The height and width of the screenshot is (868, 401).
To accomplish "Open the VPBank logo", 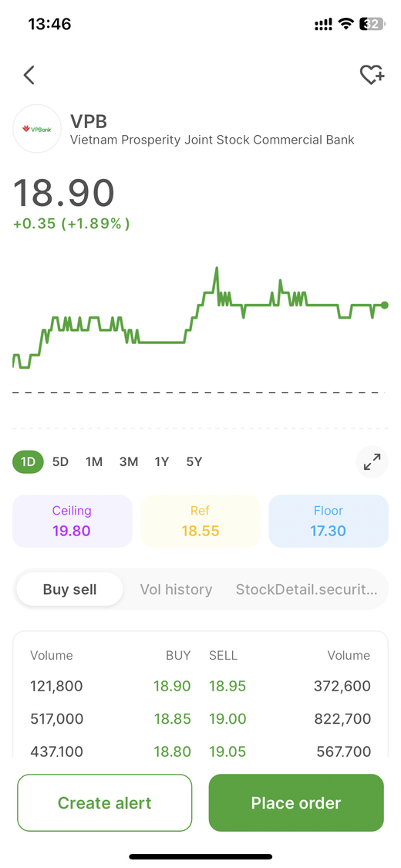I will (x=37, y=128).
